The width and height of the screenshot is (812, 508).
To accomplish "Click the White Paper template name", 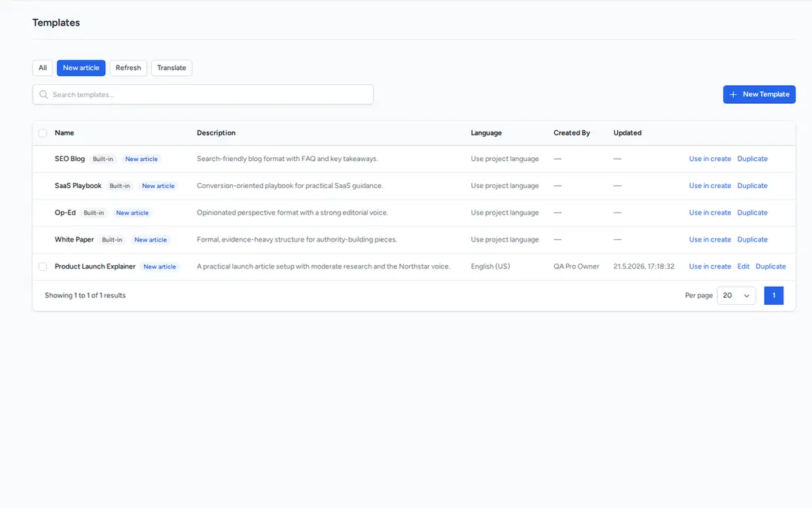I will (74, 239).
